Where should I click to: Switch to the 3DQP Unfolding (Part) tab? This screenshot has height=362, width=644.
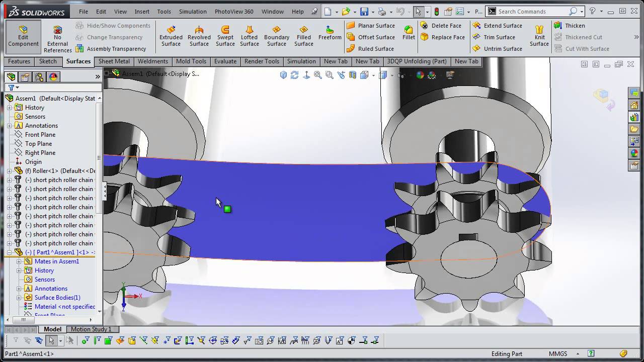tap(417, 61)
